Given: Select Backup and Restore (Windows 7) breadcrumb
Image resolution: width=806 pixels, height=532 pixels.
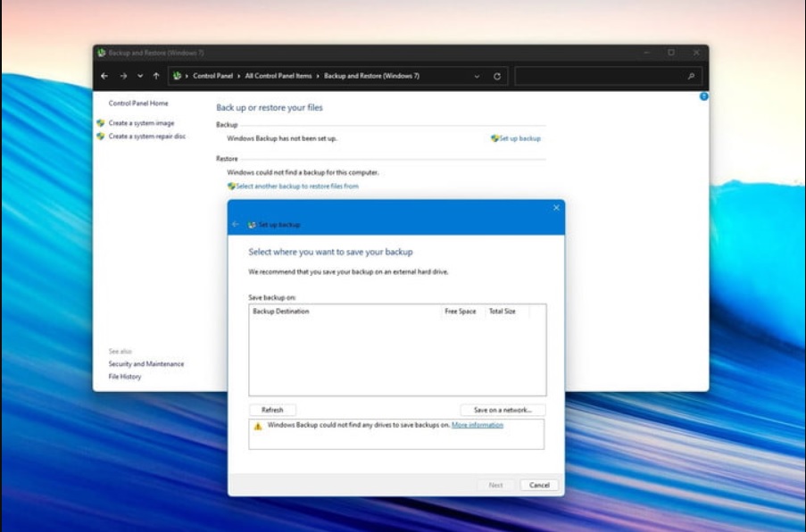Looking at the screenshot, I should (371, 76).
